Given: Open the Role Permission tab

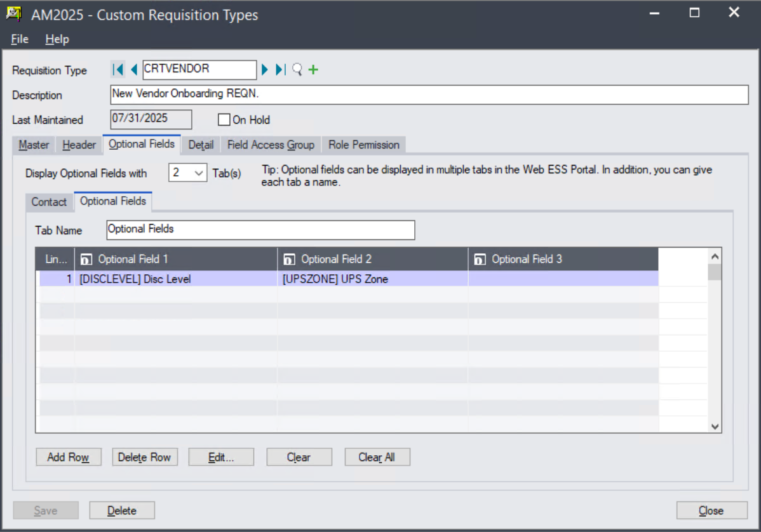Looking at the screenshot, I should [x=364, y=145].
